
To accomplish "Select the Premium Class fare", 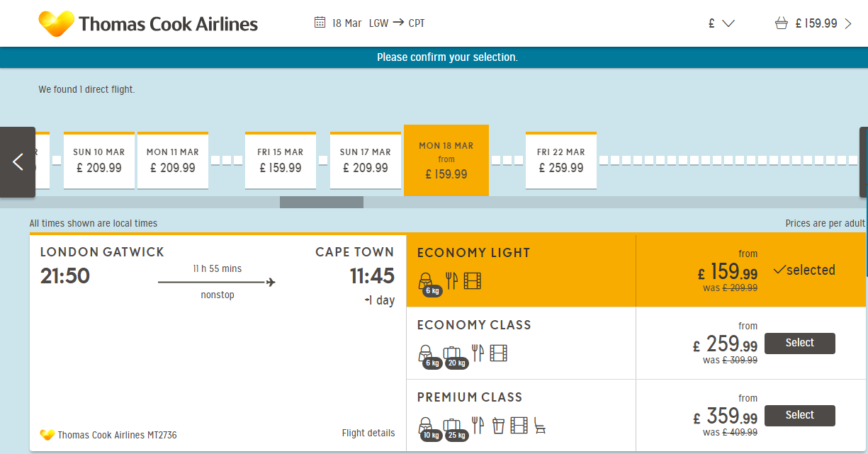I will [800, 415].
